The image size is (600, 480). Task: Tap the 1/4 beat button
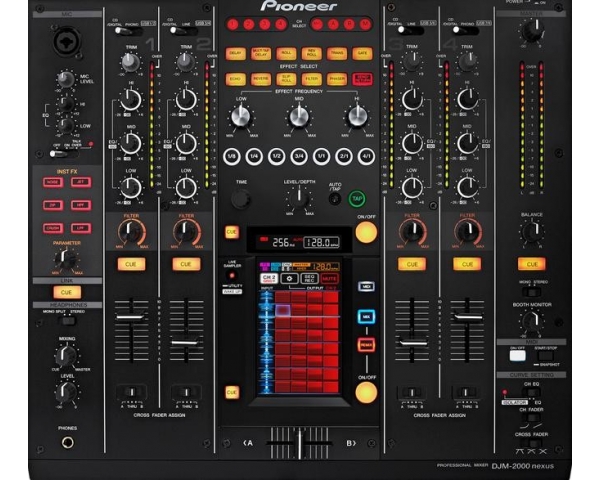(x=254, y=157)
